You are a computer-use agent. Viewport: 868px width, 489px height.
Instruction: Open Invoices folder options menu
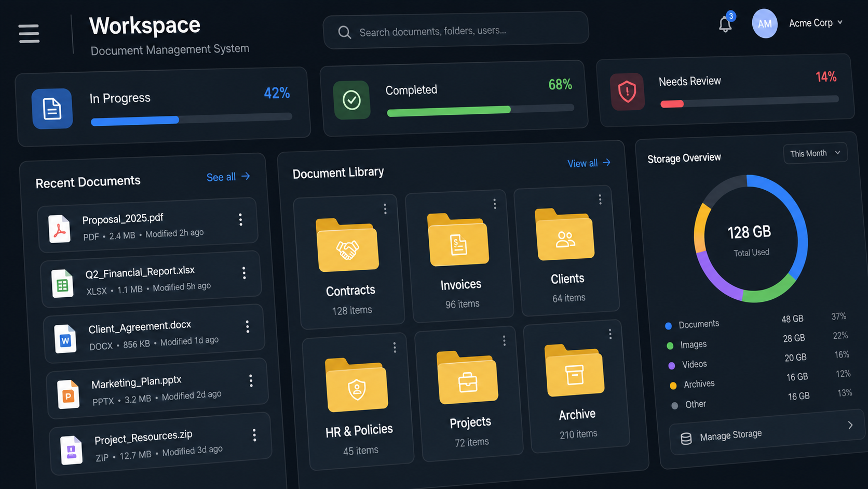(x=495, y=204)
